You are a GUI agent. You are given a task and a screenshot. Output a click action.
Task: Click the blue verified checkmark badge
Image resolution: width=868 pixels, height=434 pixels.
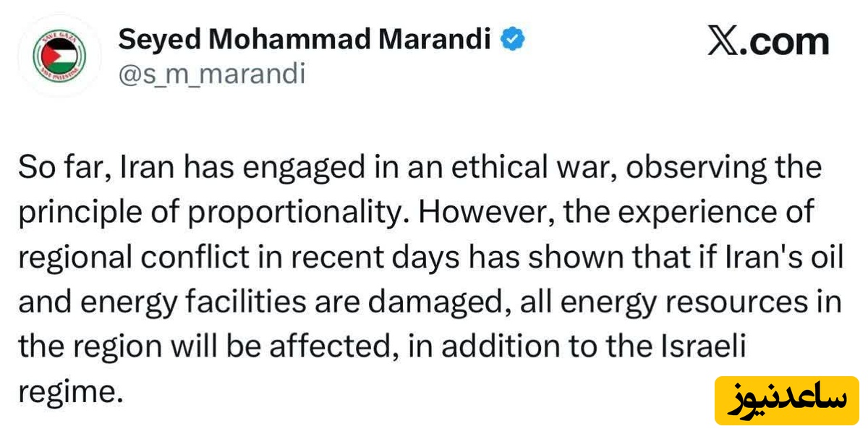coord(513,39)
